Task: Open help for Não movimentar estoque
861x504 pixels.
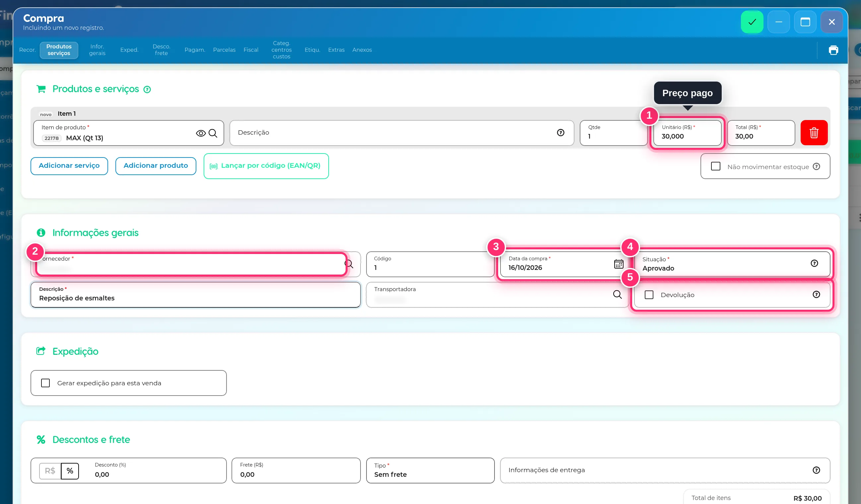Action: pyautogui.click(x=816, y=166)
